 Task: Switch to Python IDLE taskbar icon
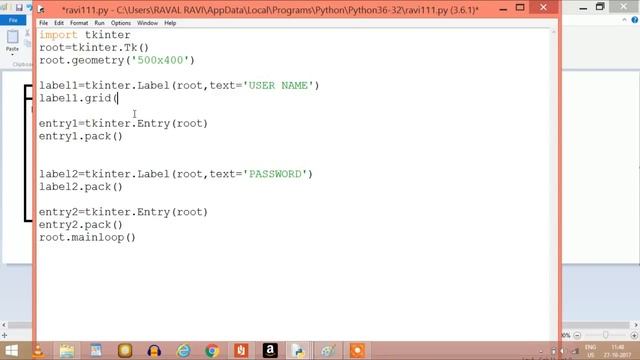pyautogui.click(x=299, y=351)
